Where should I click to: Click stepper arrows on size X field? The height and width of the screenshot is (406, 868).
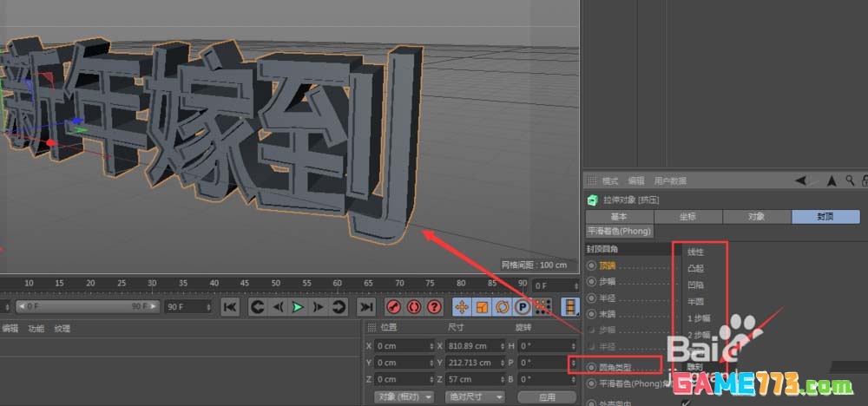point(502,346)
